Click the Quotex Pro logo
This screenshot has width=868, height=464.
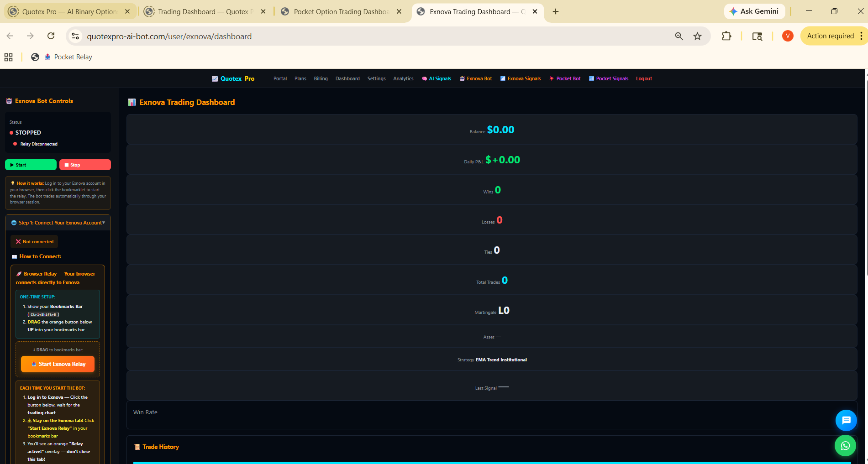(233, 78)
